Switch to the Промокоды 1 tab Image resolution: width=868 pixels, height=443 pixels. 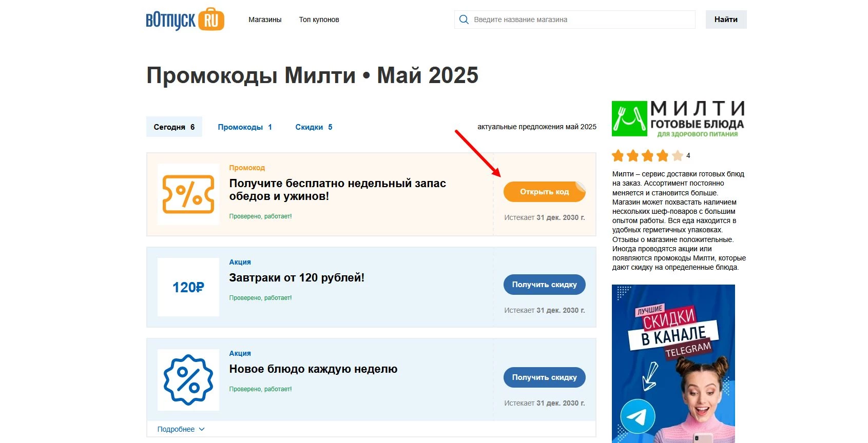[245, 127]
